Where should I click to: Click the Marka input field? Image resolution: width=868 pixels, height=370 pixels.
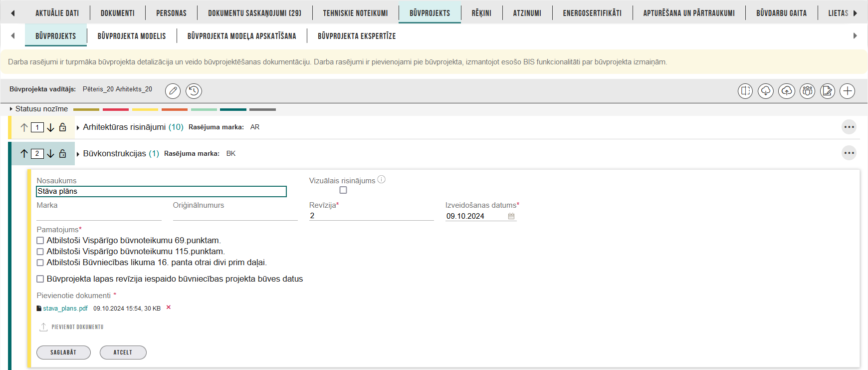[99, 216]
